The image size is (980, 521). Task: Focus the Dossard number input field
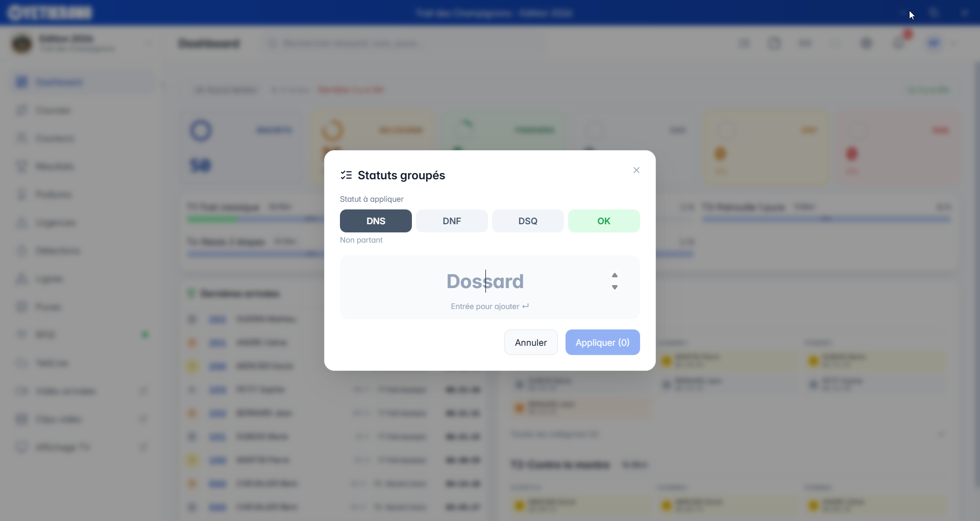coord(485,281)
